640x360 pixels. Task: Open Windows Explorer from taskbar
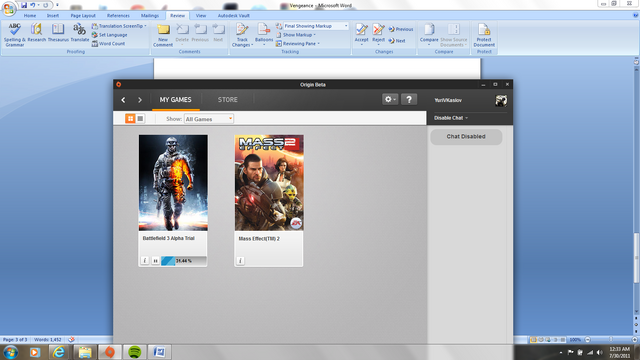pos(84,352)
